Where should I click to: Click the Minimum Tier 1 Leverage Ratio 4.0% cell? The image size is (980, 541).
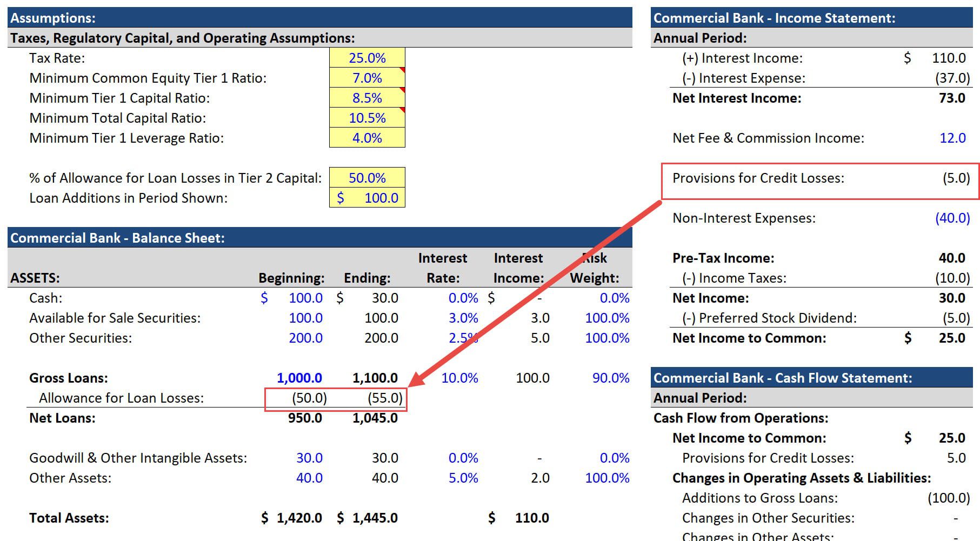(x=367, y=138)
